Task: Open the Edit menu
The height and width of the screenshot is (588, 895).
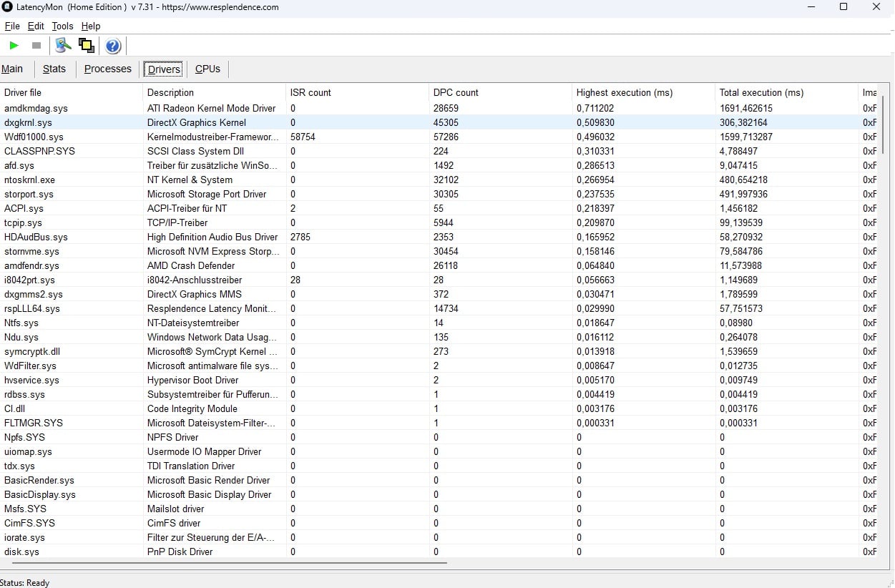Action: click(x=36, y=26)
